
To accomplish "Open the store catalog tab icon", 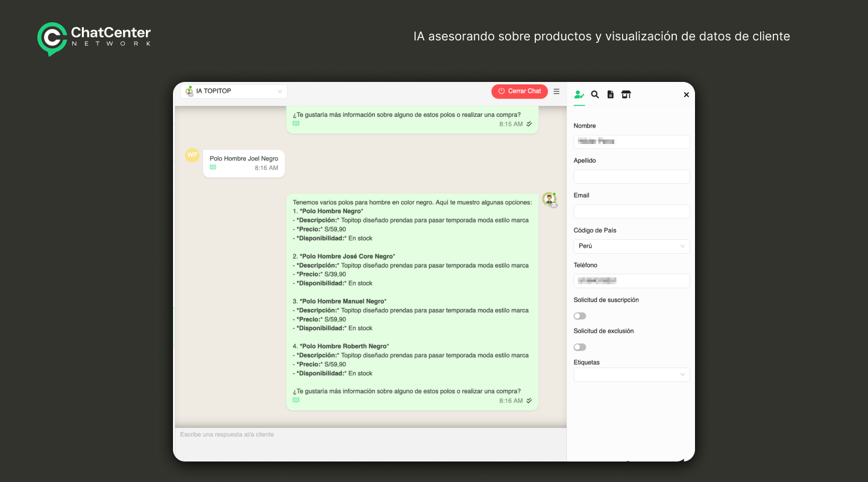I will click(626, 95).
